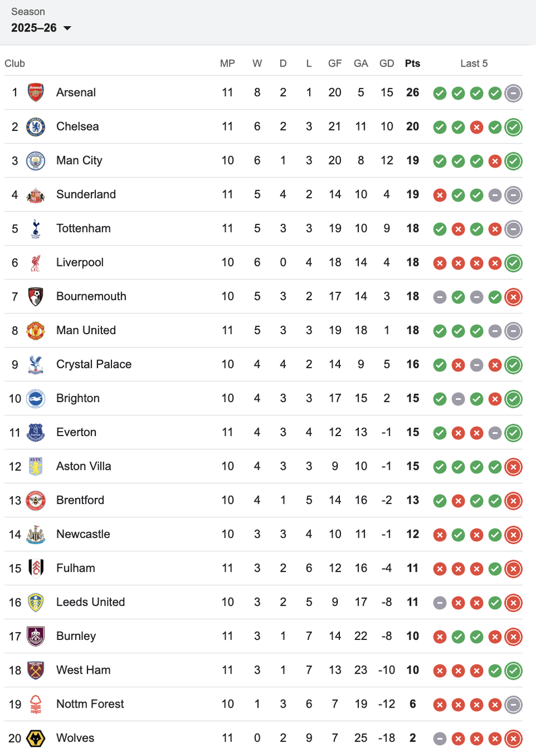Click the Chelsea club crest
This screenshot has height=753, width=560.
coord(36,127)
